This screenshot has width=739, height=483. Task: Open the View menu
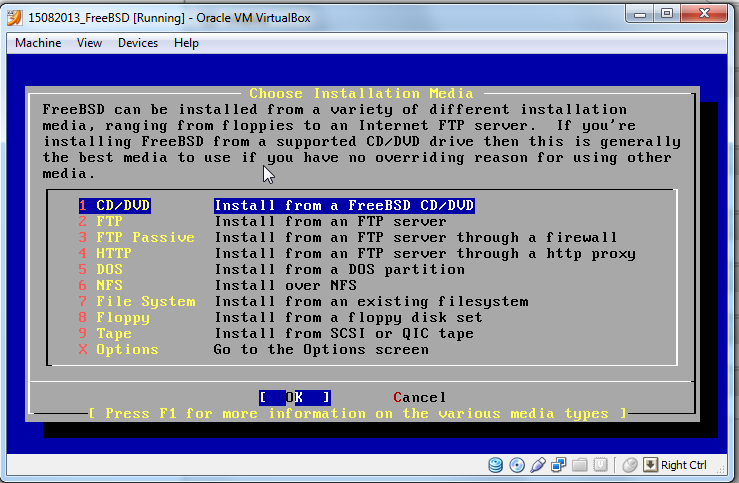tap(90, 43)
